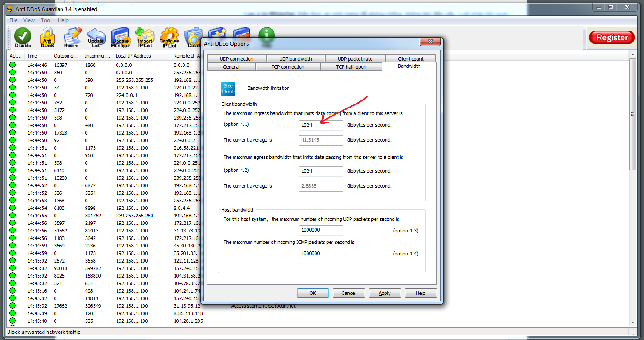Select the local IP 239.255.255.250 cell

coord(135,216)
